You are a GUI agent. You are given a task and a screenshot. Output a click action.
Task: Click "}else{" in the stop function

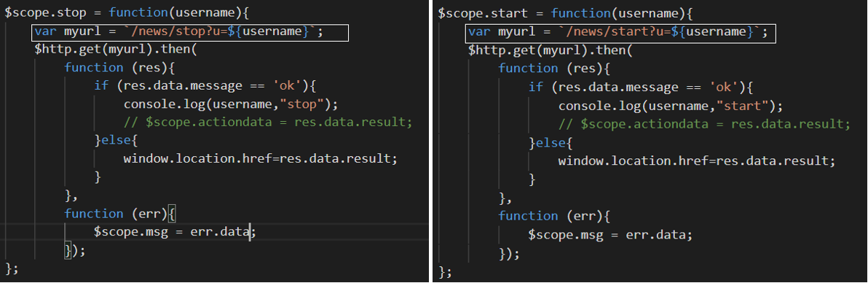116,140
